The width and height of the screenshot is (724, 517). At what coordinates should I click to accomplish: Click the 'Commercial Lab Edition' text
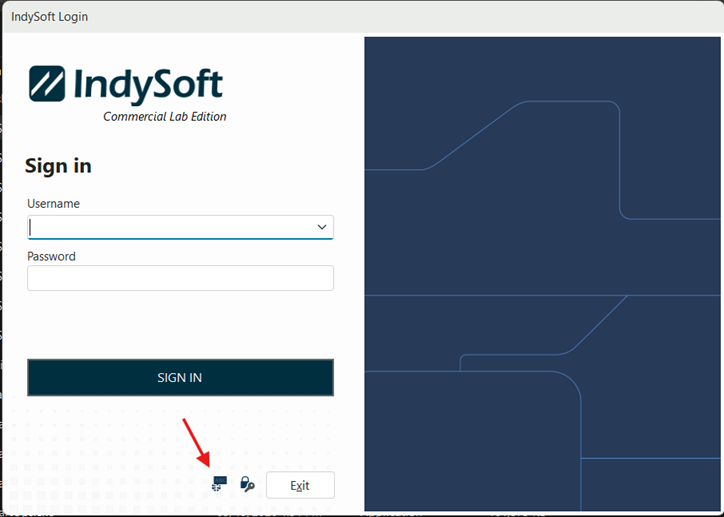(165, 116)
